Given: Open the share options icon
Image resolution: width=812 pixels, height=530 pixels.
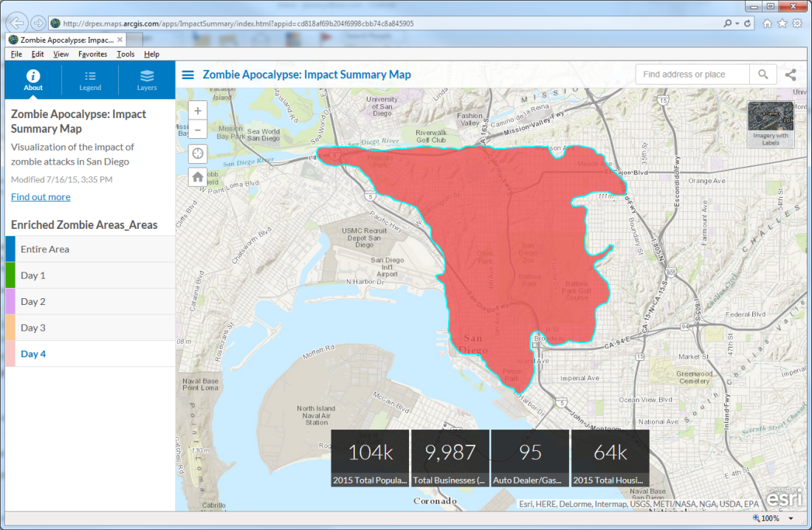Looking at the screenshot, I should [x=791, y=75].
